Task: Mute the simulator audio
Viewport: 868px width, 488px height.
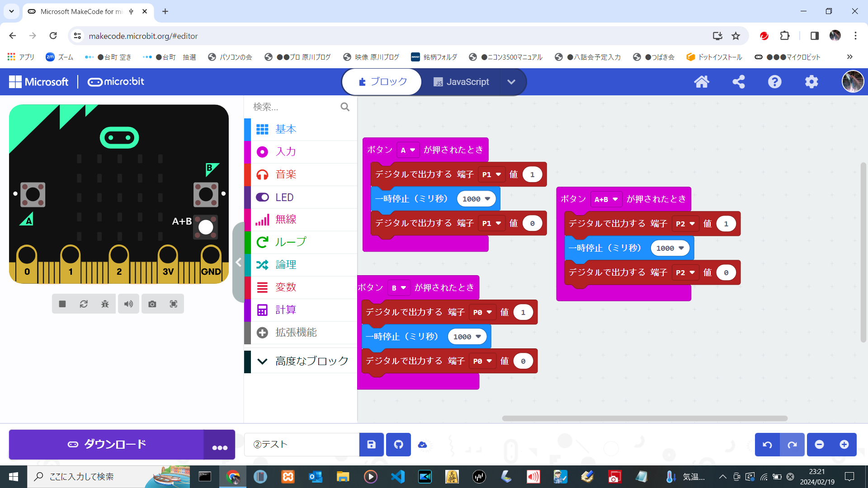Action: 128,304
